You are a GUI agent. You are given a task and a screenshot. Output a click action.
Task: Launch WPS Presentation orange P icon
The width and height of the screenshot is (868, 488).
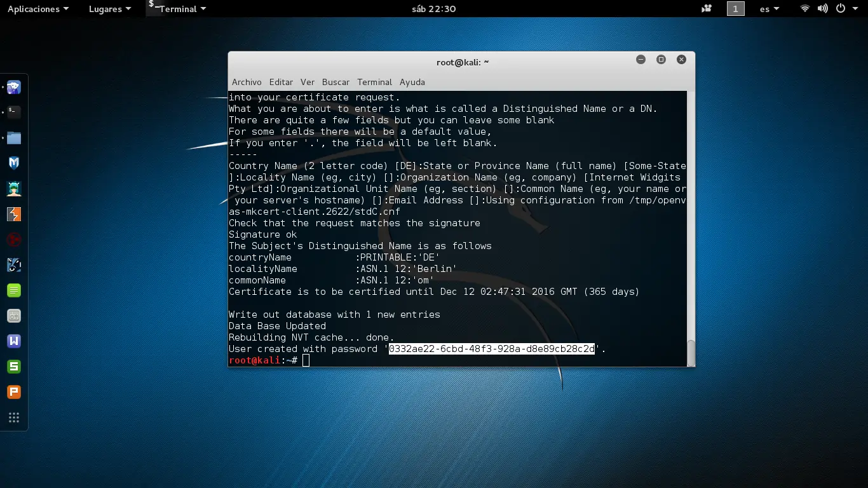(14, 392)
